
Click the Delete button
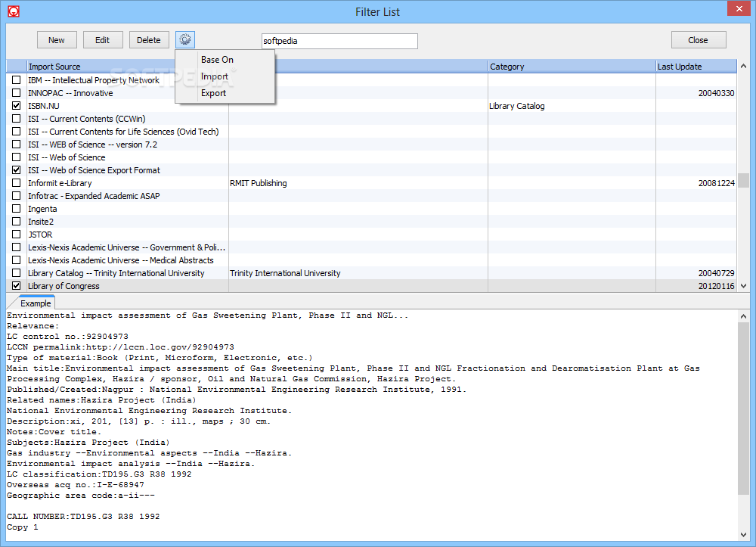[149, 40]
